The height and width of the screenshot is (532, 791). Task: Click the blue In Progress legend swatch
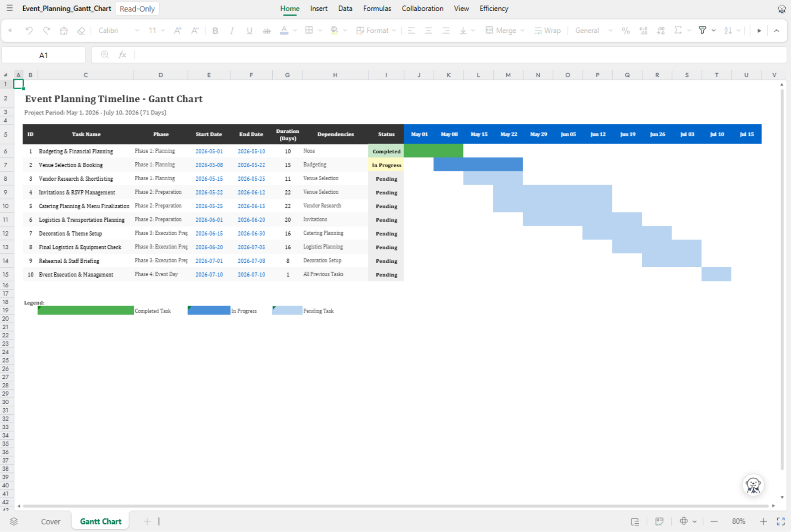(x=209, y=311)
